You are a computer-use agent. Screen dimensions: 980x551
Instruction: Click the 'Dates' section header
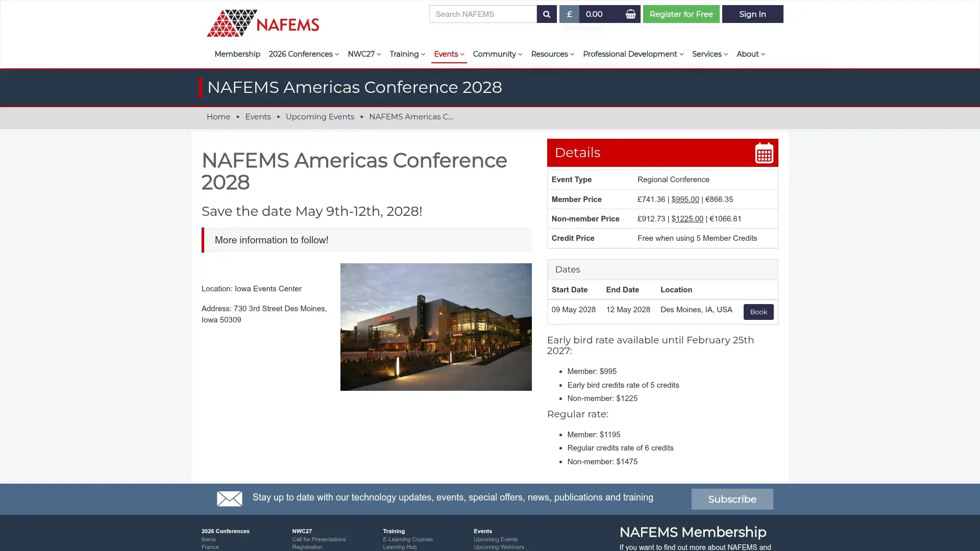click(x=662, y=269)
